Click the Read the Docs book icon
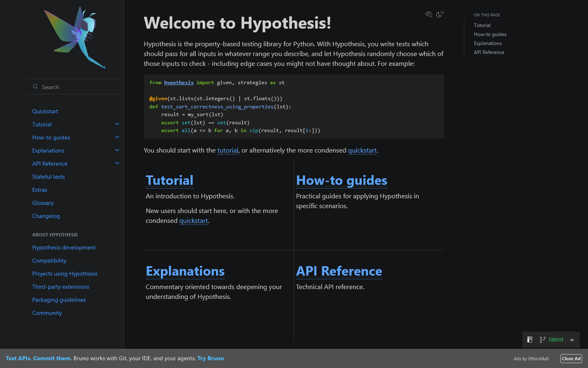 tap(530, 339)
